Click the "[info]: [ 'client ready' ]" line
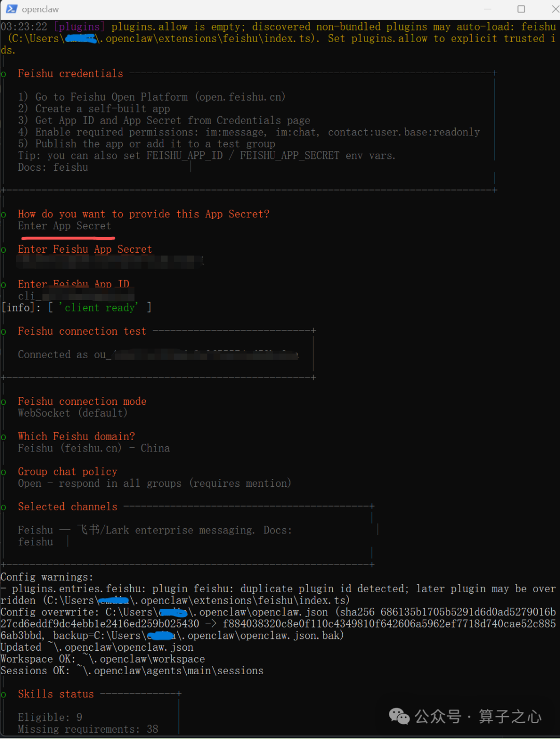 76,308
